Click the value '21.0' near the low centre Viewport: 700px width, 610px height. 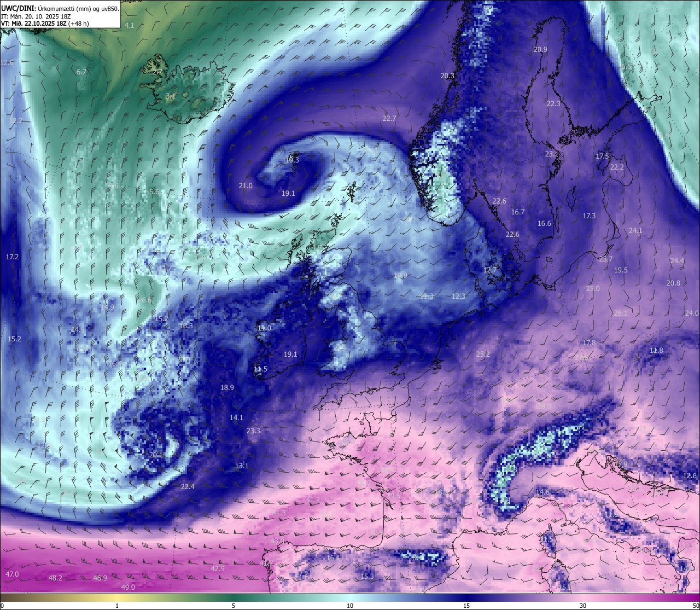click(x=246, y=185)
